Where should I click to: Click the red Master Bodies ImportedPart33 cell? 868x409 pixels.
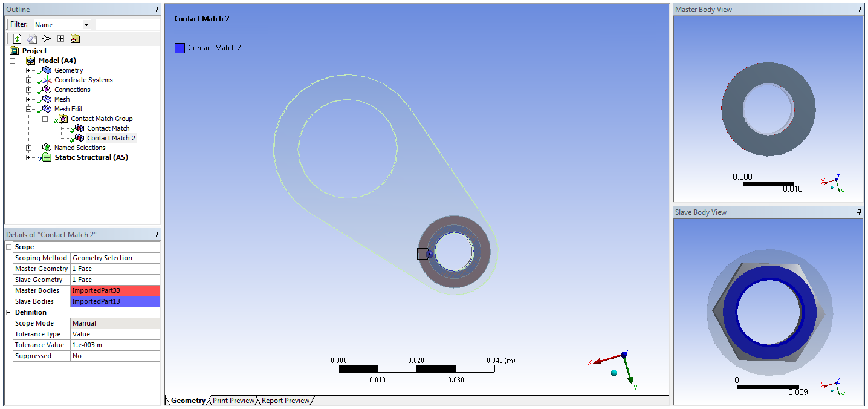tap(115, 290)
